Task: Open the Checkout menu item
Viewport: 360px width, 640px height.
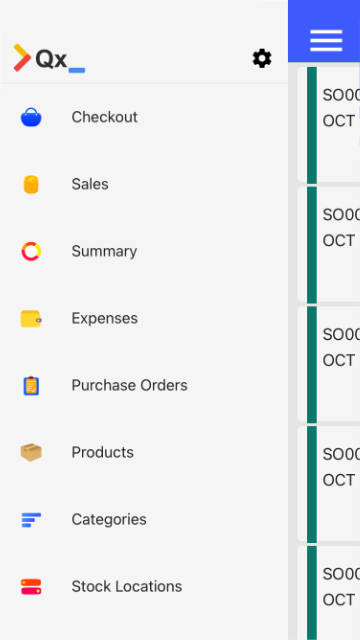Action: [x=104, y=117]
